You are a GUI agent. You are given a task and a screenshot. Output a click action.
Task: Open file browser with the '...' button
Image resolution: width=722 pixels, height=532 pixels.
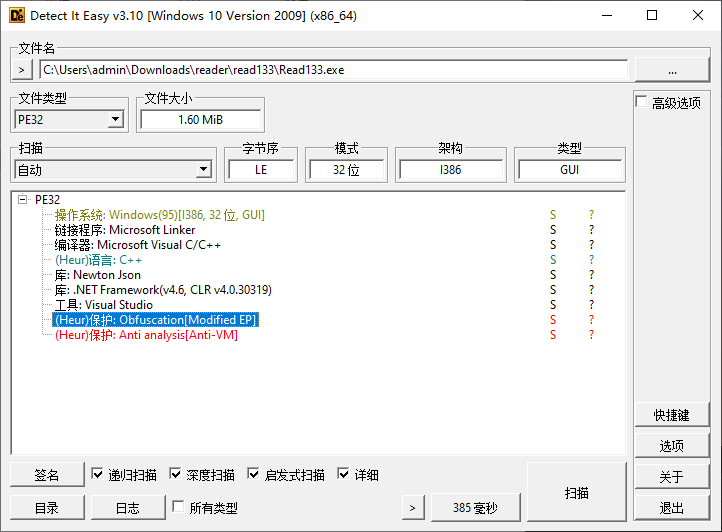tap(672, 70)
